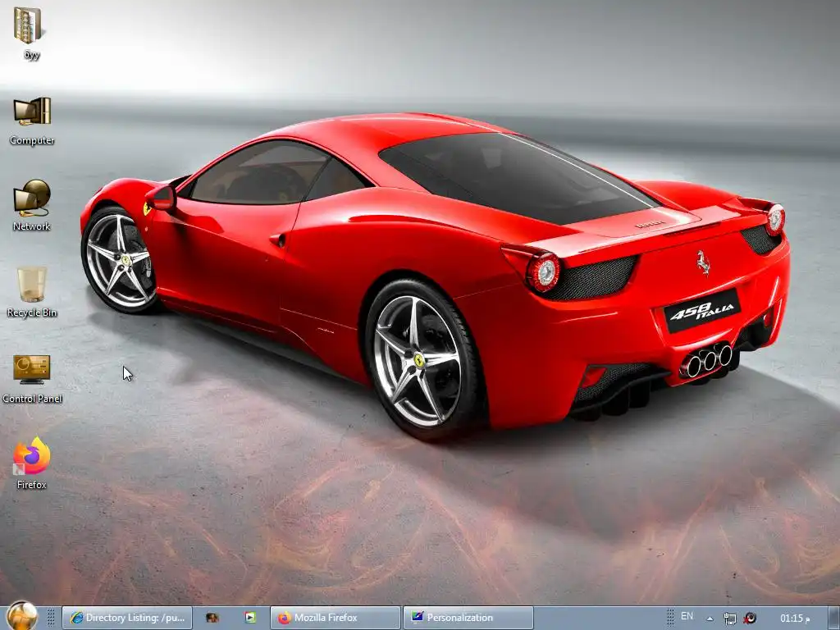Open the EN language indicator
This screenshot has width=840, height=630.
(x=687, y=616)
